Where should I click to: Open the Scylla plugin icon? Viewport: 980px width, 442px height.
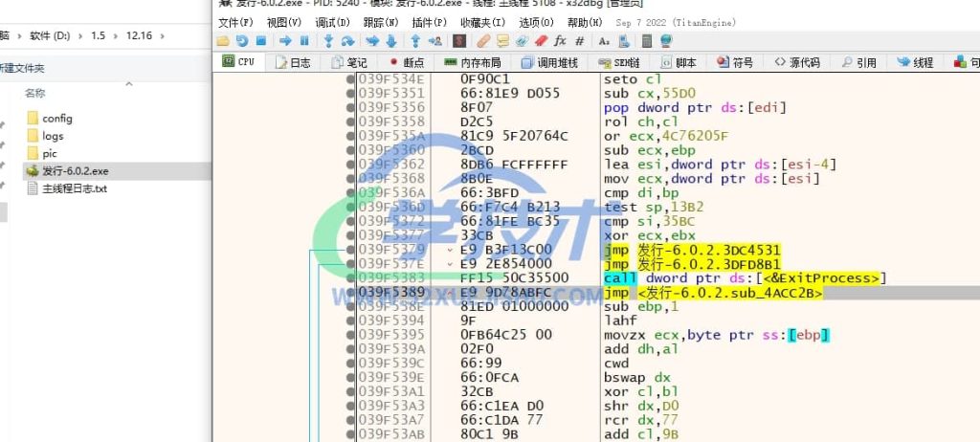[459, 41]
